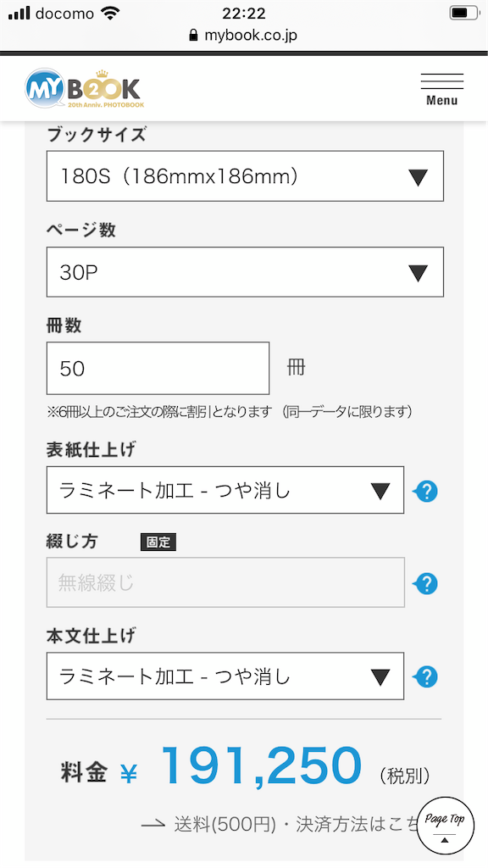Tap the MyBook 20th Anniv. logo
This screenshot has height=868, width=488.
(84, 88)
